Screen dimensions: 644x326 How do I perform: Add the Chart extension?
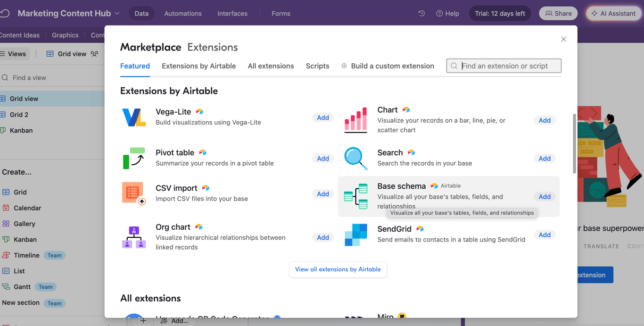click(x=545, y=120)
